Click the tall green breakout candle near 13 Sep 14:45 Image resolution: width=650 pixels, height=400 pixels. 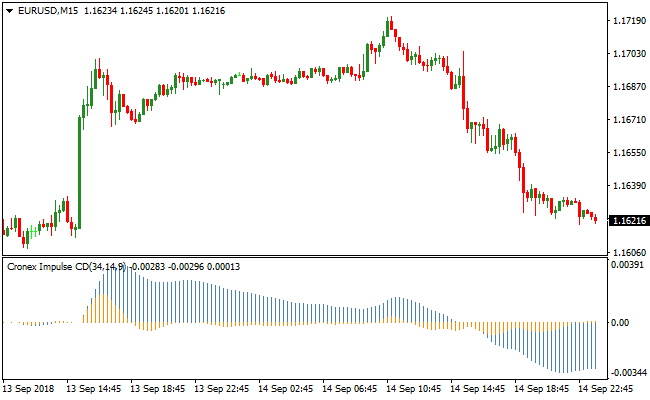coord(80,172)
